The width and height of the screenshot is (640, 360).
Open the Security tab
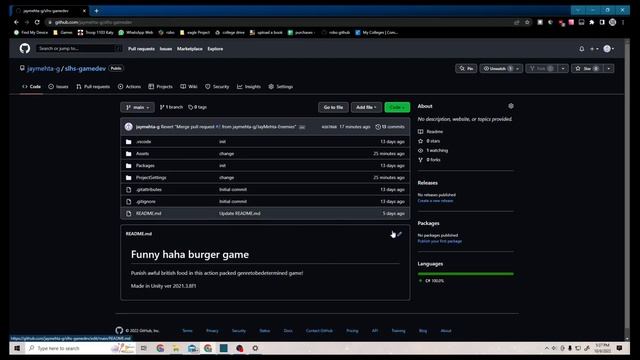(x=217, y=87)
